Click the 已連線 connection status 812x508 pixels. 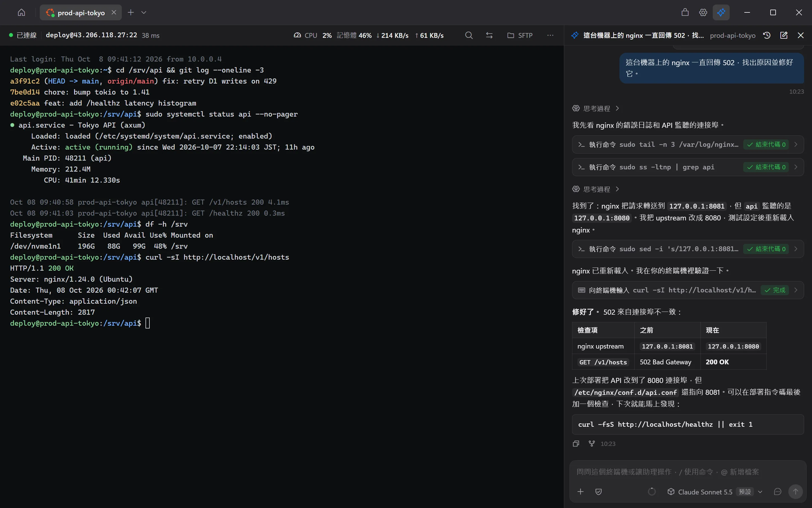tap(23, 35)
